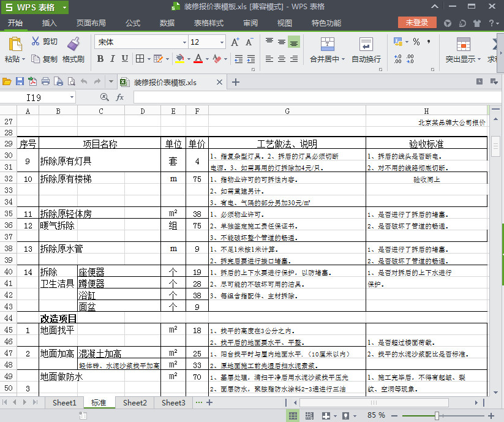Activate the Format Painter brush

click(x=73, y=44)
